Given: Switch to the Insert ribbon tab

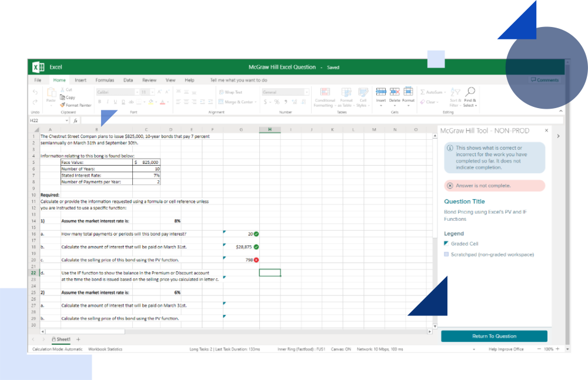Looking at the screenshot, I should (x=81, y=80).
